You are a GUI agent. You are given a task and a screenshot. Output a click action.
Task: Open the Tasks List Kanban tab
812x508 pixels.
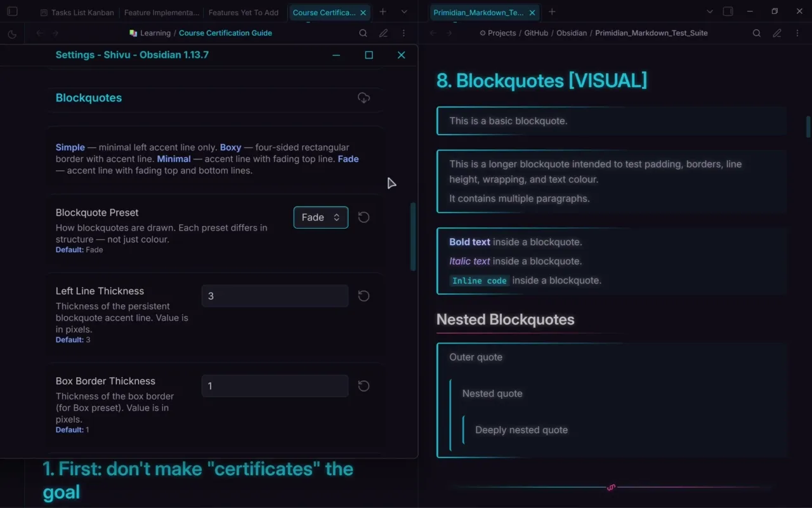click(77, 12)
